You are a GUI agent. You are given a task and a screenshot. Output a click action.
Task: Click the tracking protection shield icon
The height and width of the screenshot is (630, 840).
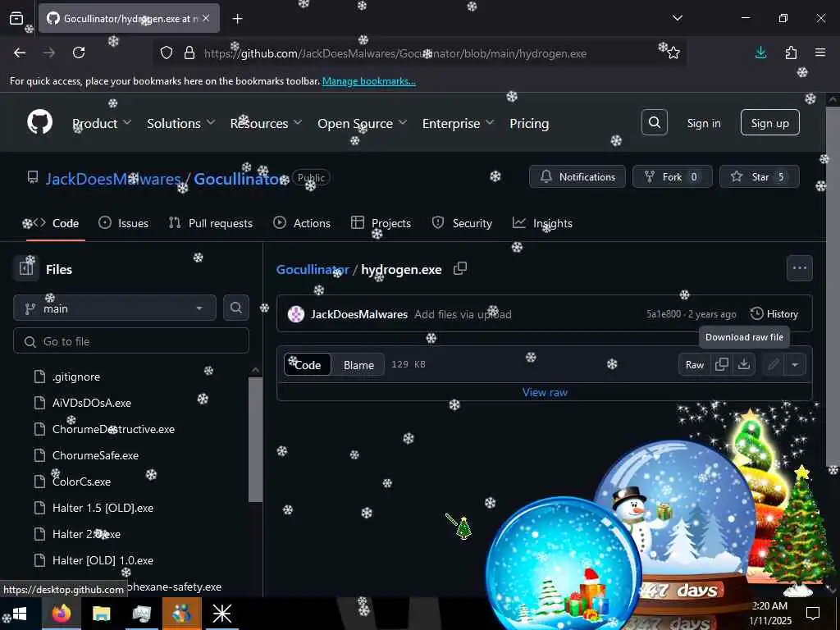pos(167,53)
